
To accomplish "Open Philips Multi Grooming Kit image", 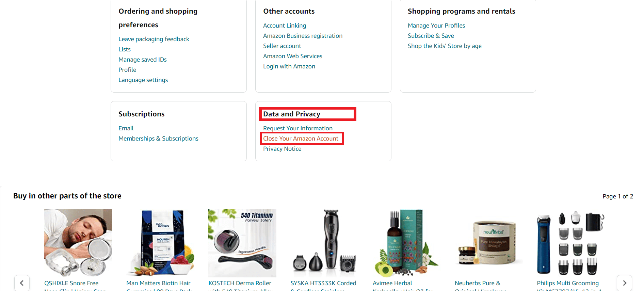I will pyautogui.click(x=570, y=243).
